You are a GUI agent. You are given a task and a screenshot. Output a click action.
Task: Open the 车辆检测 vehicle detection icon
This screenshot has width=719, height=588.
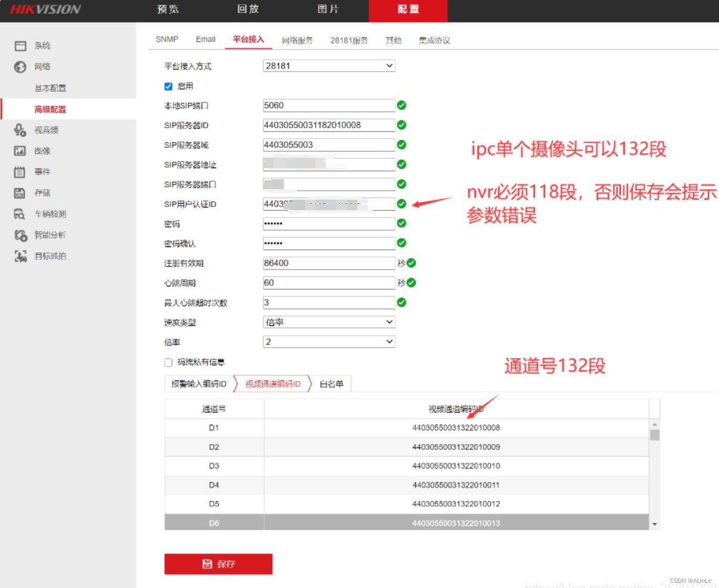pos(20,214)
